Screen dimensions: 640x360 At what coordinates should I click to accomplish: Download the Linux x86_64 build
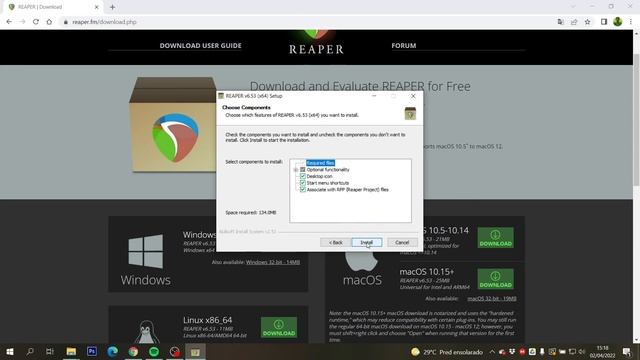point(279,327)
